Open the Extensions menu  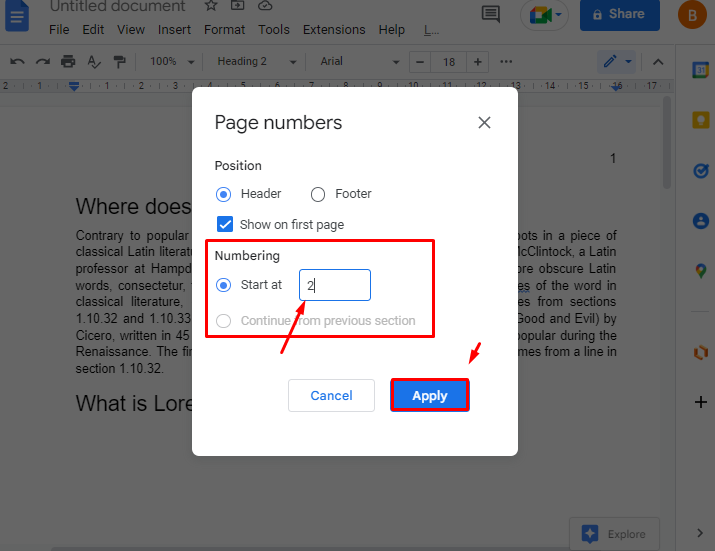click(334, 30)
